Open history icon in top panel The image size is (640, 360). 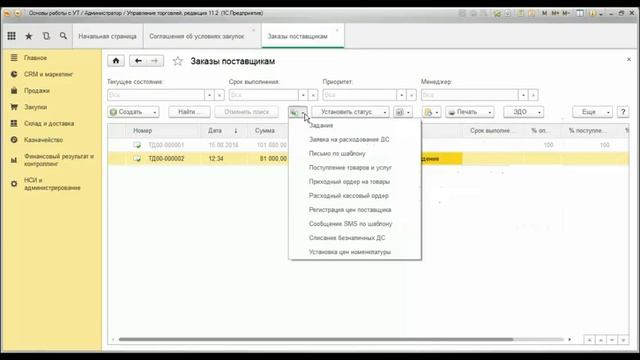pos(46,36)
